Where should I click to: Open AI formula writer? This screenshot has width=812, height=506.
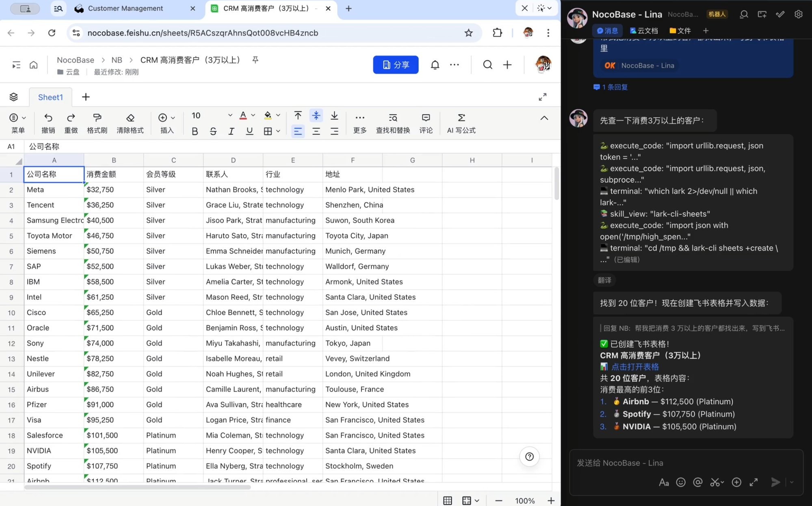click(x=461, y=123)
